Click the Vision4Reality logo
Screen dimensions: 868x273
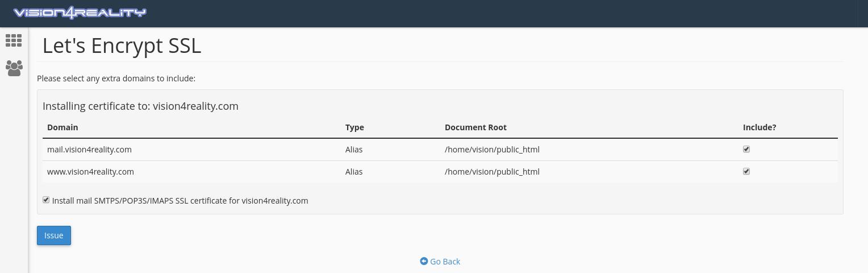pyautogui.click(x=80, y=13)
